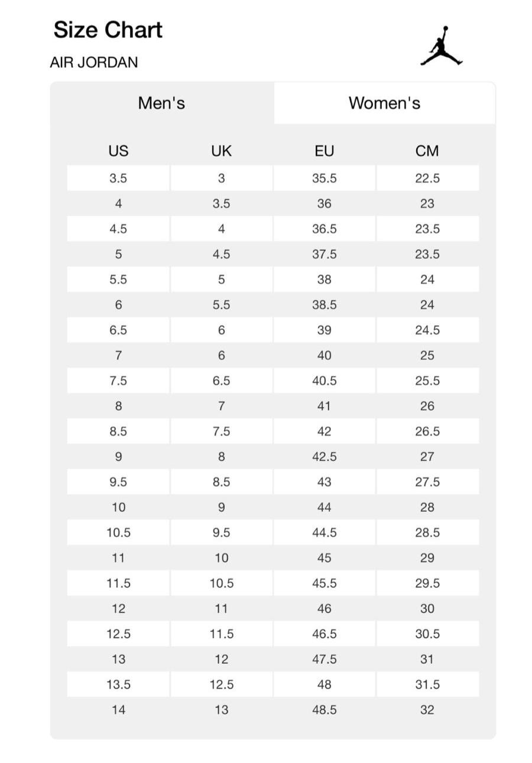532x763 pixels.
Task: Click UK size 9.5 cell
Action: click(221, 533)
